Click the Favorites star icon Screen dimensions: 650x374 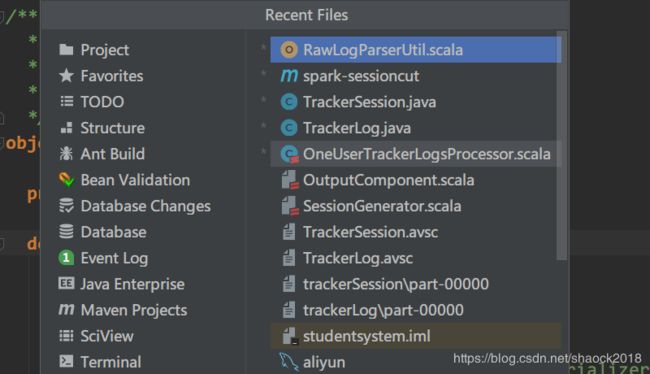point(66,75)
